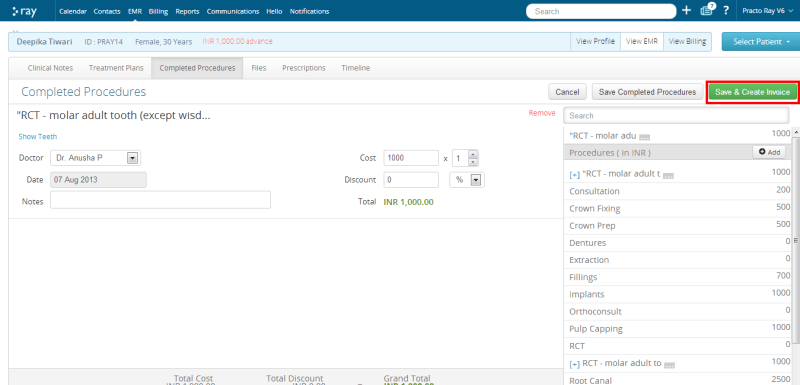Open the help question mark icon

tap(726, 11)
